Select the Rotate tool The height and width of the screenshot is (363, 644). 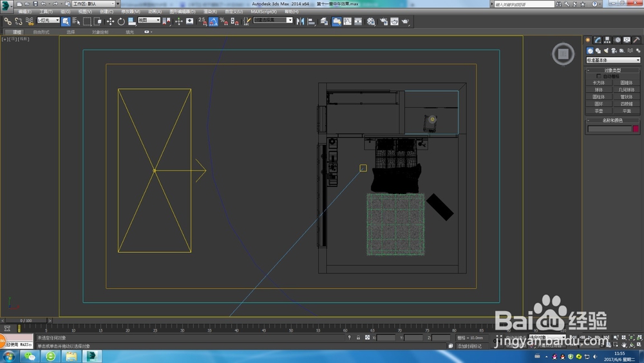coord(121,21)
